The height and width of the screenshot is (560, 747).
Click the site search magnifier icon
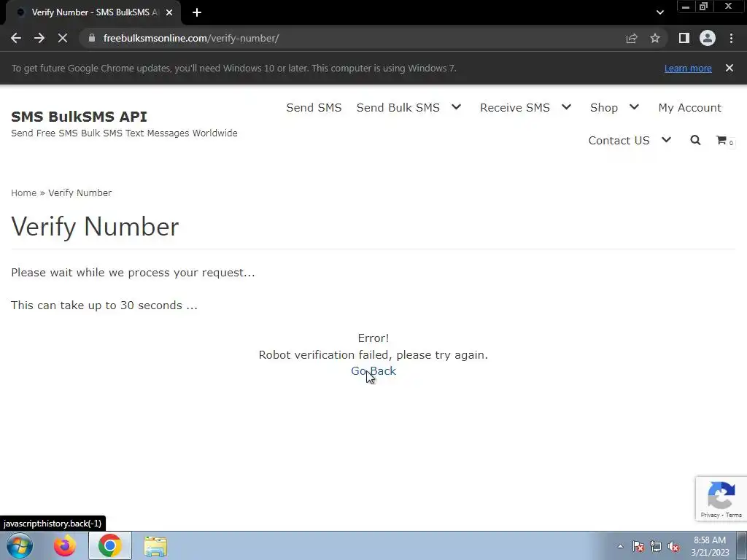point(695,140)
